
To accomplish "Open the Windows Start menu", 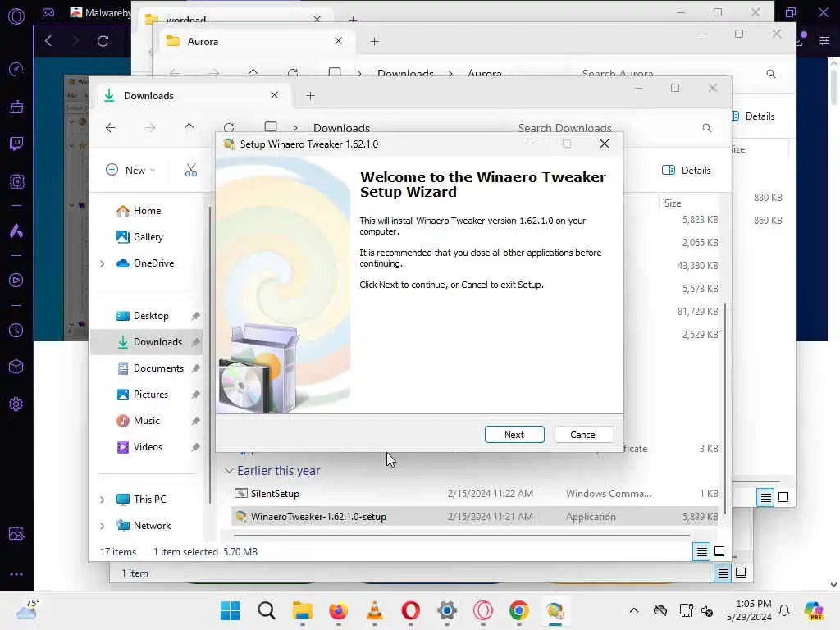I will [231, 610].
